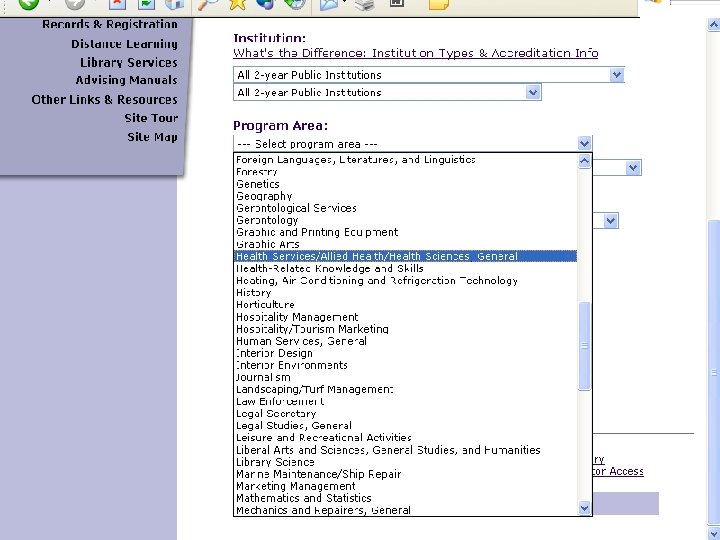Open What's the Difference: Institution Types link

(x=416, y=53)
